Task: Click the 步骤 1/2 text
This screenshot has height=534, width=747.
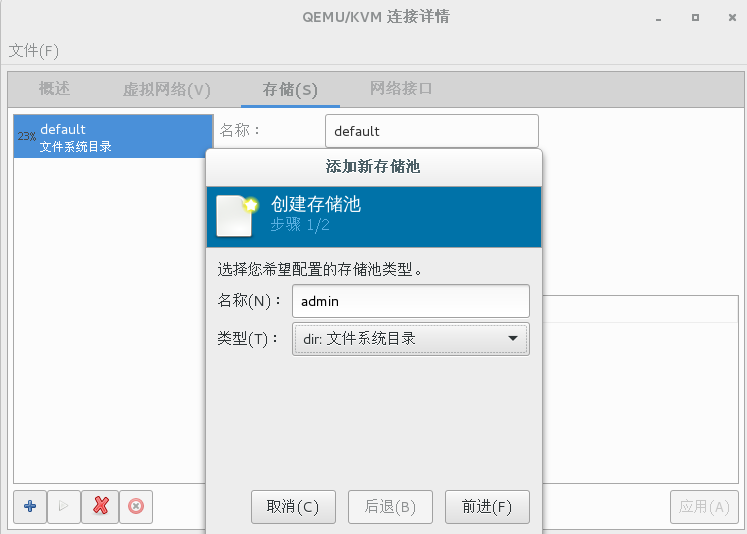Action: [x=300, y=224]
